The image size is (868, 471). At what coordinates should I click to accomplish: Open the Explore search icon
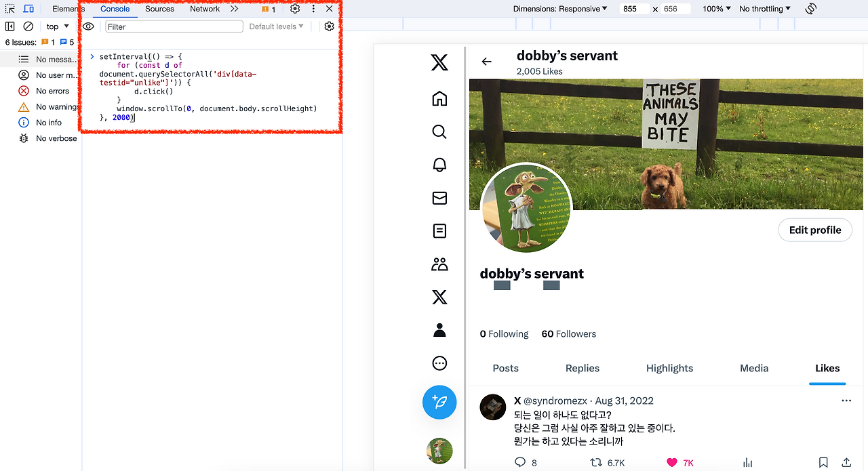point(439,131)
